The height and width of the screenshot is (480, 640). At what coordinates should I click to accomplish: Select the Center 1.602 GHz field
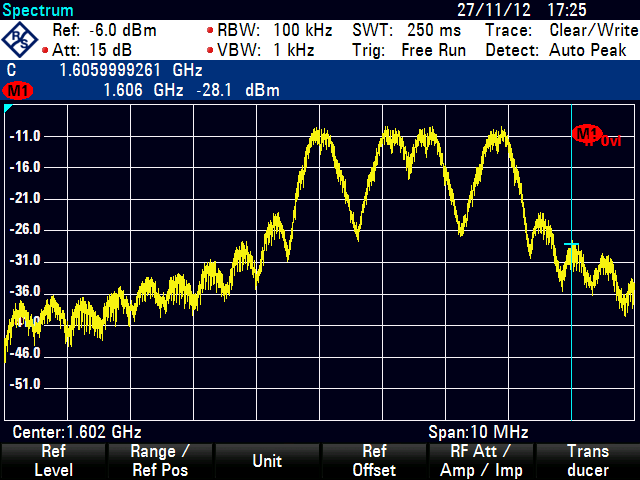point(77,432)
